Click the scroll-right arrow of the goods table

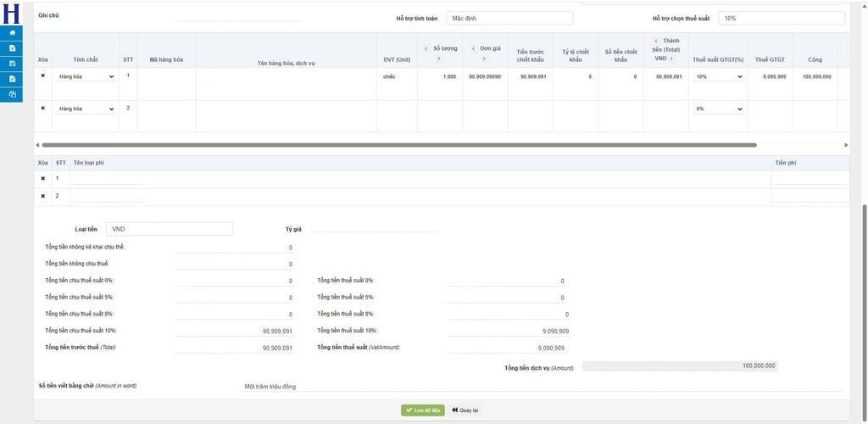tap(846, 145)
